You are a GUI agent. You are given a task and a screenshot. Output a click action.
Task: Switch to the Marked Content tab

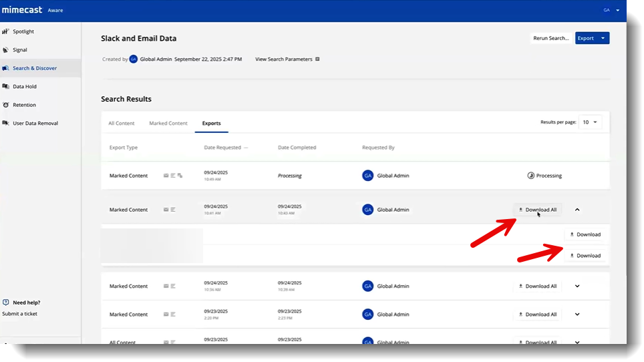(168, 124)
